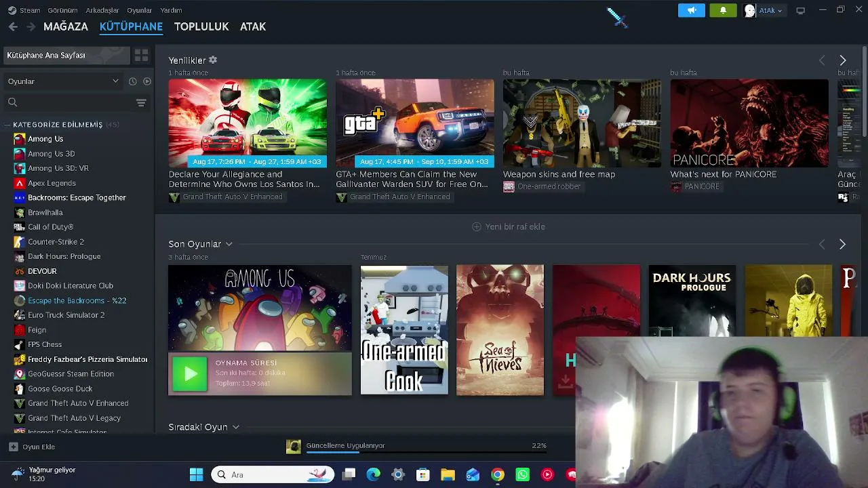
Task: Click the Counter-Strike 2 list icon
Action: (x=19, y=242)
